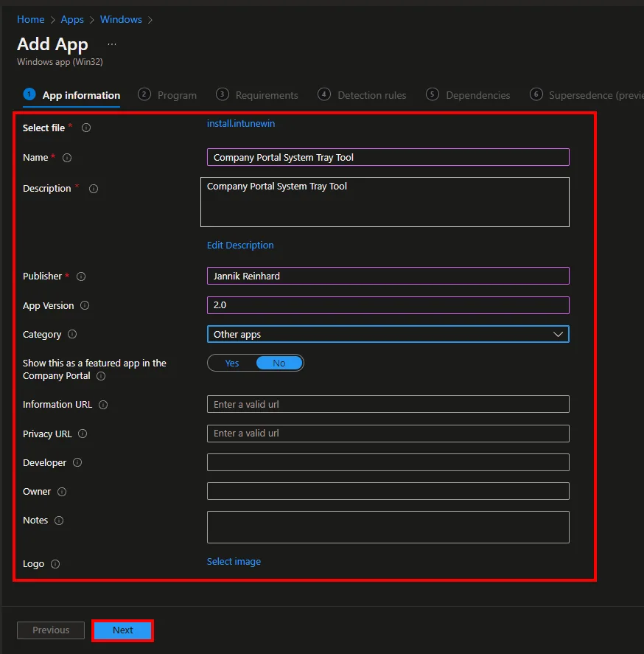Image resolution: width=644 pixels, height=654 pixels.
Task: Go to the App information tab
Action: [x=71, y=96]
